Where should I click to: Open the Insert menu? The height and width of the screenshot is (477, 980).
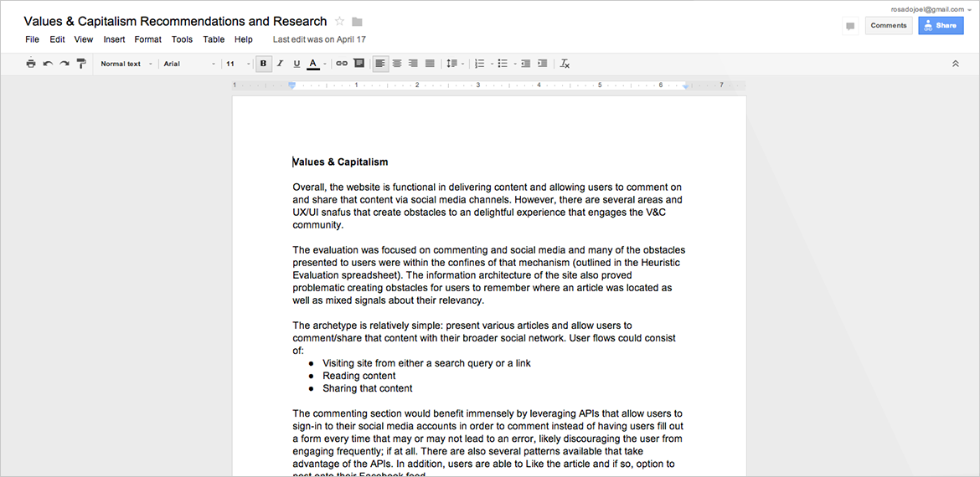115,39
